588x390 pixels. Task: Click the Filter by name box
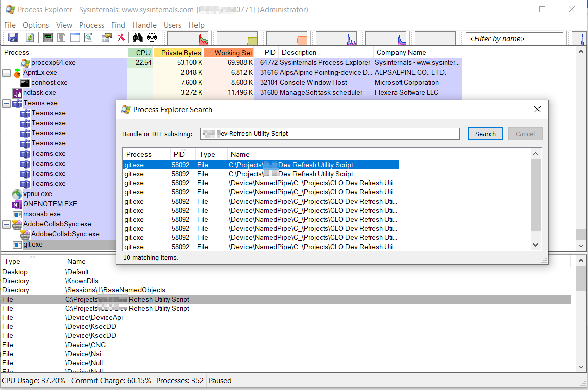[x=514, y=38]
